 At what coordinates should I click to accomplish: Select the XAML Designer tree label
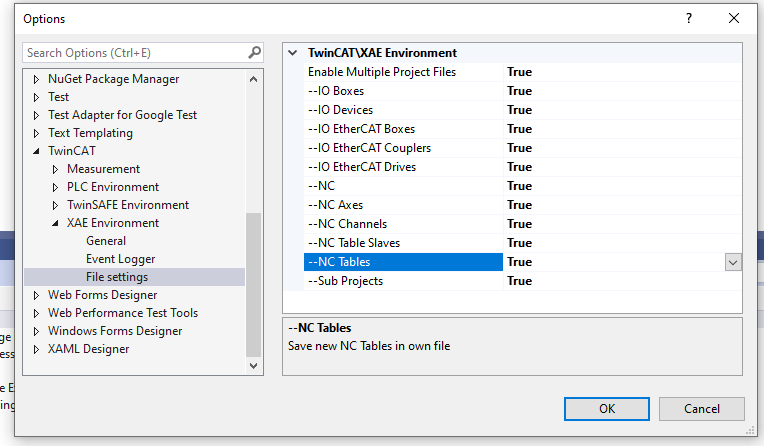pos(88,349)
